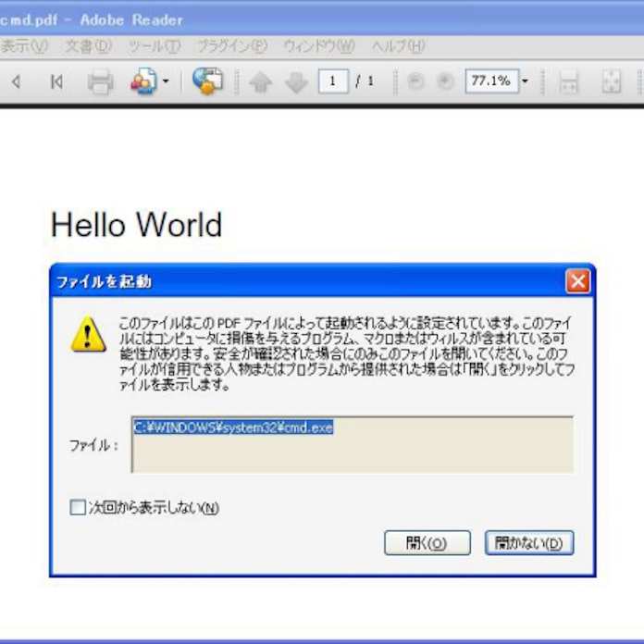This screenshot has width=644, height=644.
Task: Click the first page icon
Action: (x=56, y=81)
